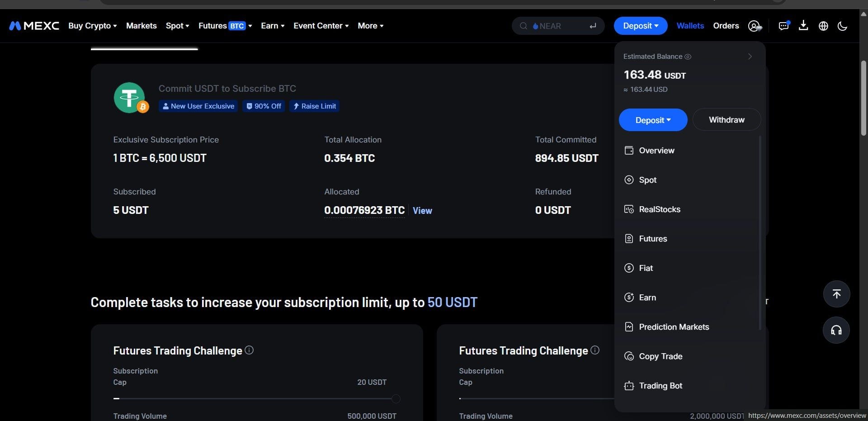Open the Wallets menu
868x421 pixels.
[690, 26]
